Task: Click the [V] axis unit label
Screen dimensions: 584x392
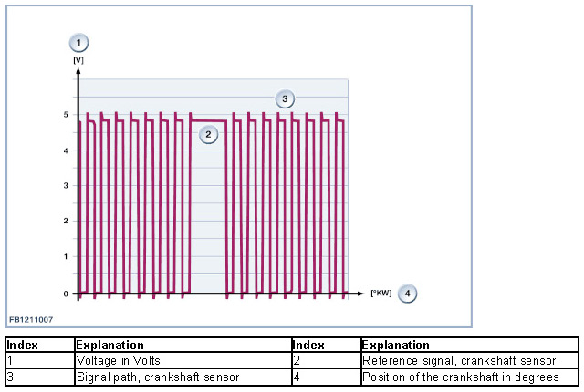Action: tap(78, 59)
